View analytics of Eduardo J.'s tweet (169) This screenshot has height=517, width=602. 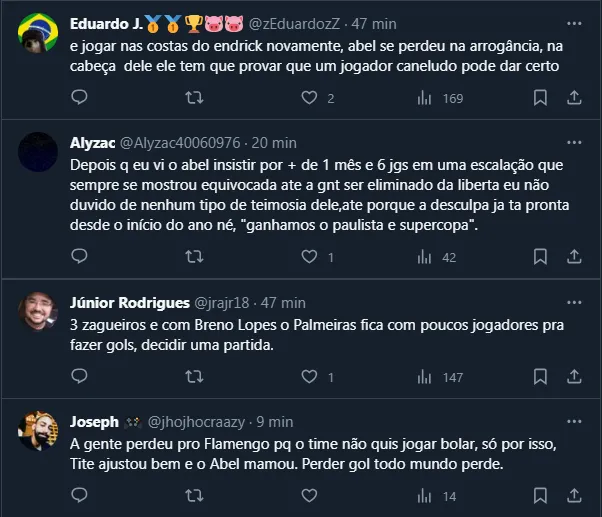[424, 98]
